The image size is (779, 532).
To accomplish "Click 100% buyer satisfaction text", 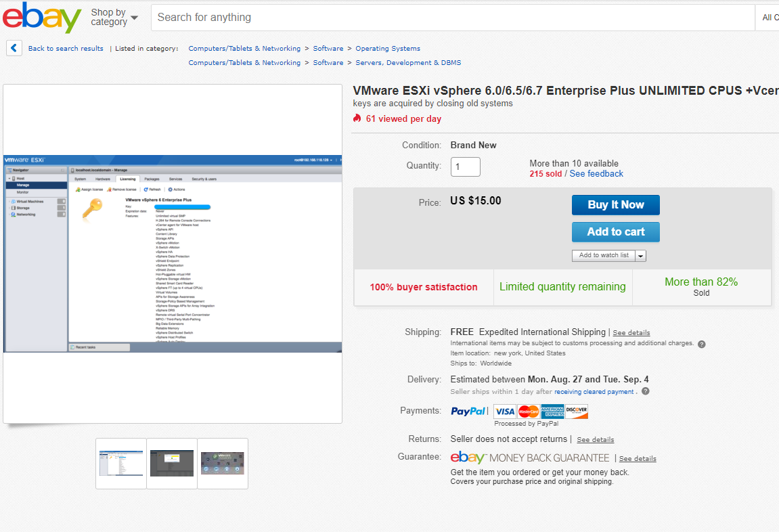I will coord(423,287).
